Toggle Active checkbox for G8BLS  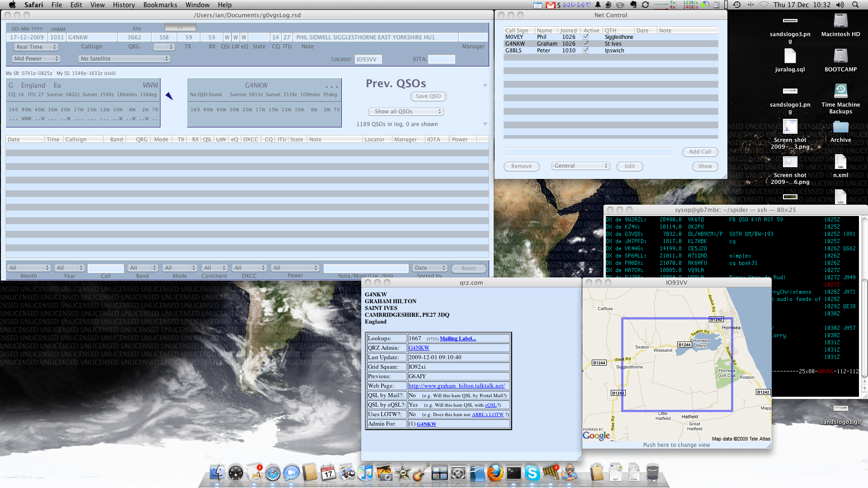(585, 51)
